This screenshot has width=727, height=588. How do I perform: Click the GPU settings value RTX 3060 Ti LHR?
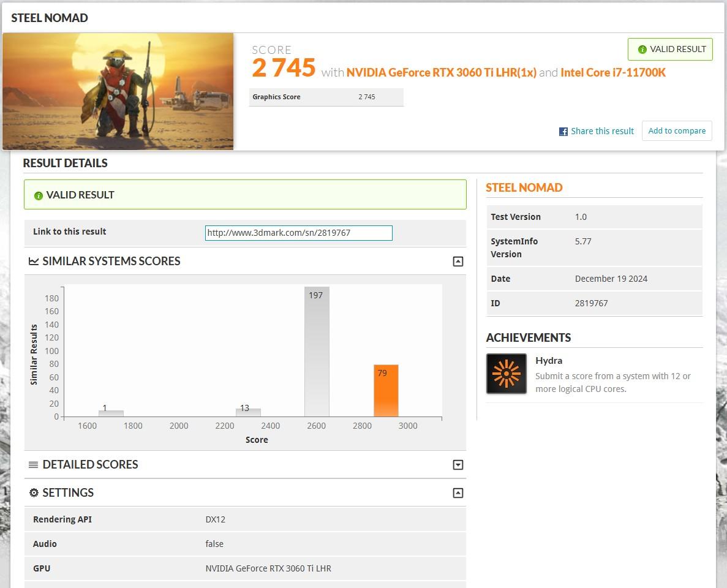click(x=268, y=568)
